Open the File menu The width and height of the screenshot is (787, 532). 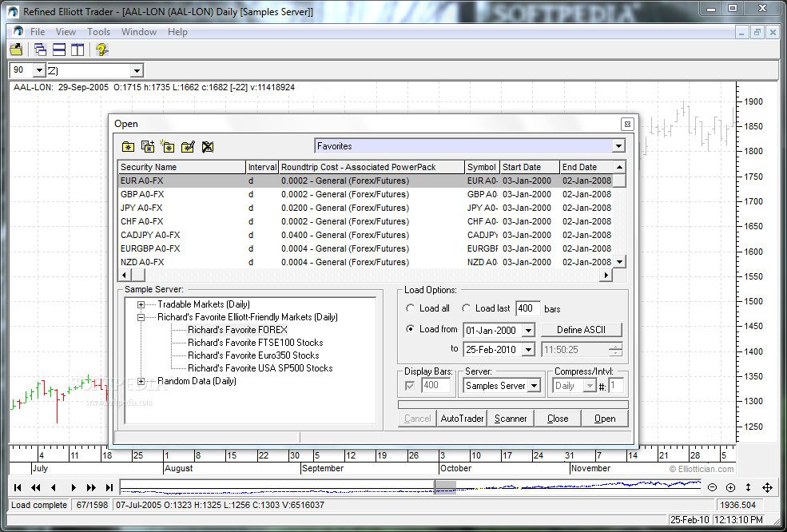38,32
